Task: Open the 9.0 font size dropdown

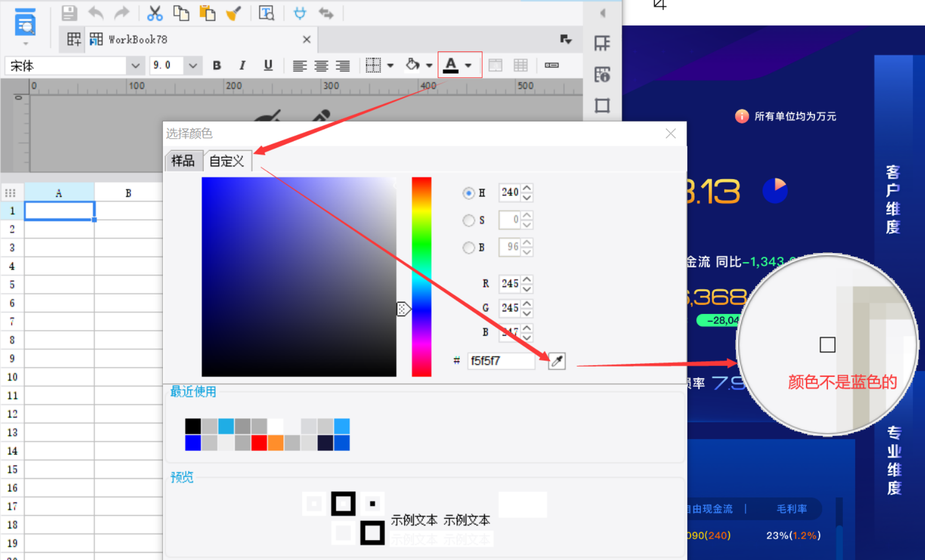Action: [193, 65]
